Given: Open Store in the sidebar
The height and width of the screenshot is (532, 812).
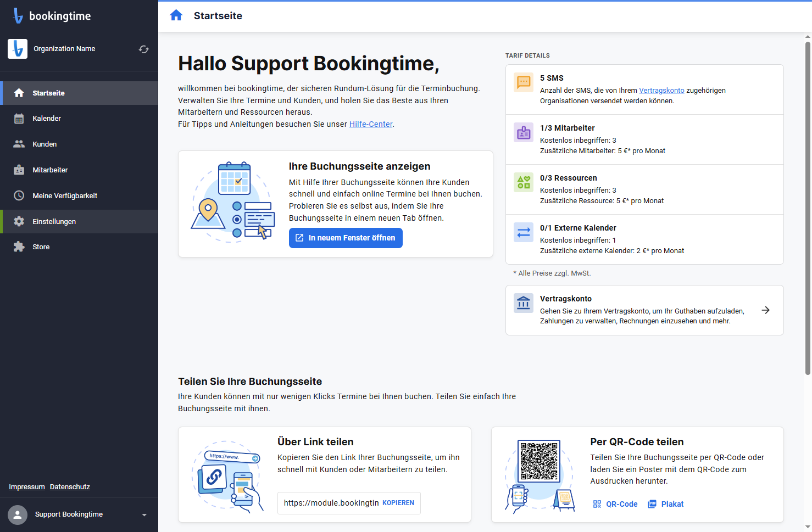Looking at the screenshot, I should point(79,247).
